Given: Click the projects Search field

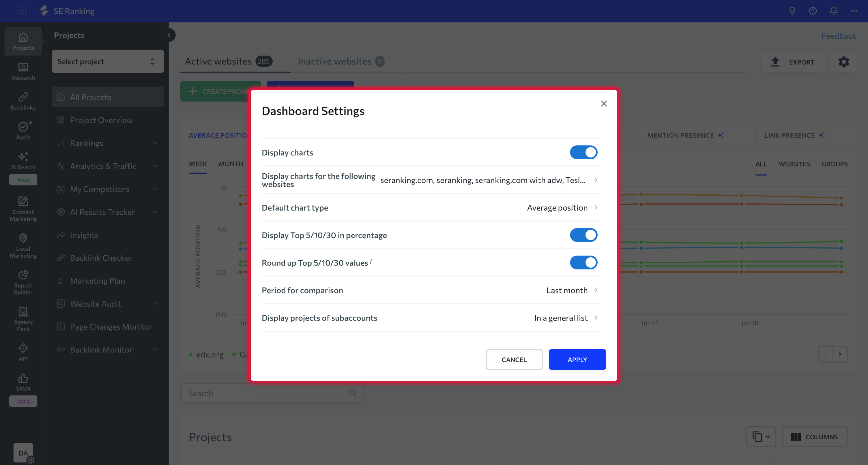Looking at the screenshot, I should click(x=272, y=393).
